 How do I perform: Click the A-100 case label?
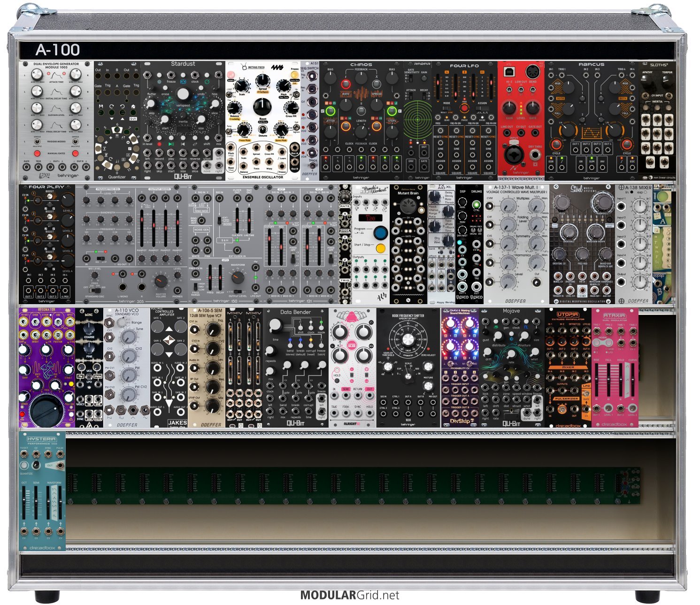pyautogui.click(x=57, y=49)
